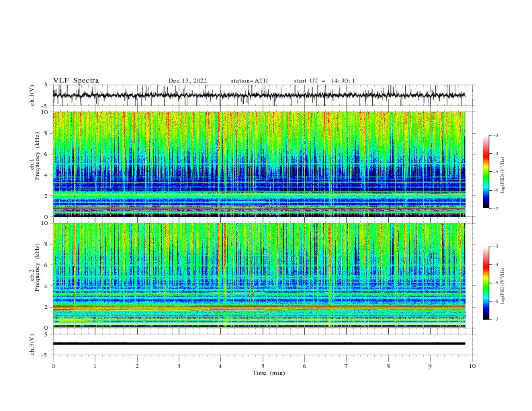Click the ch.2 frequency axis "8" kHz tick label
The height and width of the screenshot is (411, 532).
pyautogui.click(x=46, y=244)
